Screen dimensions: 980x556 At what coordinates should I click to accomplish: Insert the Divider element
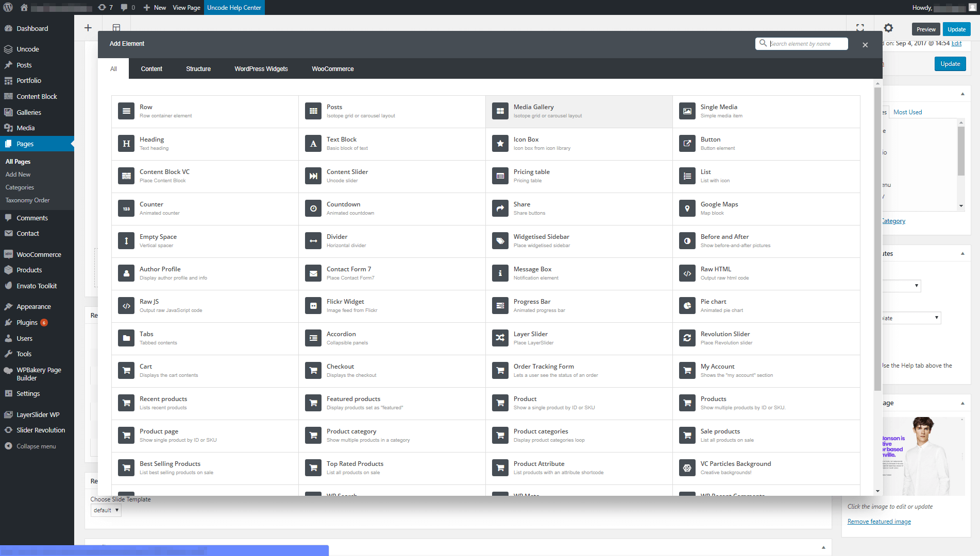point(392,241)
